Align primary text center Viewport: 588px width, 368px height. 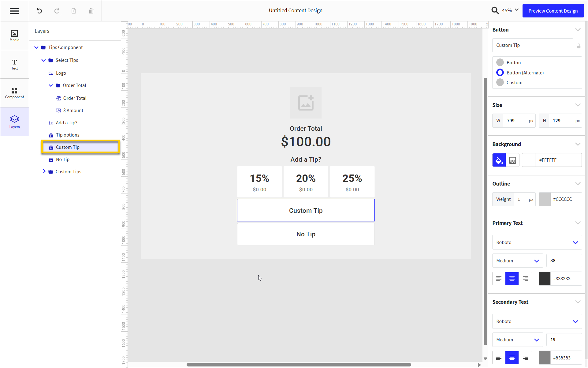click(x=512, y=279)
